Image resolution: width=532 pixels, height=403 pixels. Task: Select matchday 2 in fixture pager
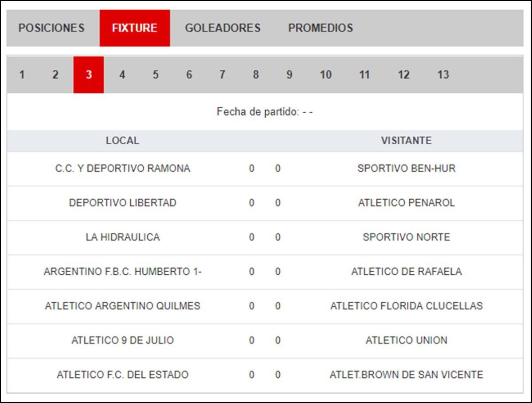pos(55,75)
